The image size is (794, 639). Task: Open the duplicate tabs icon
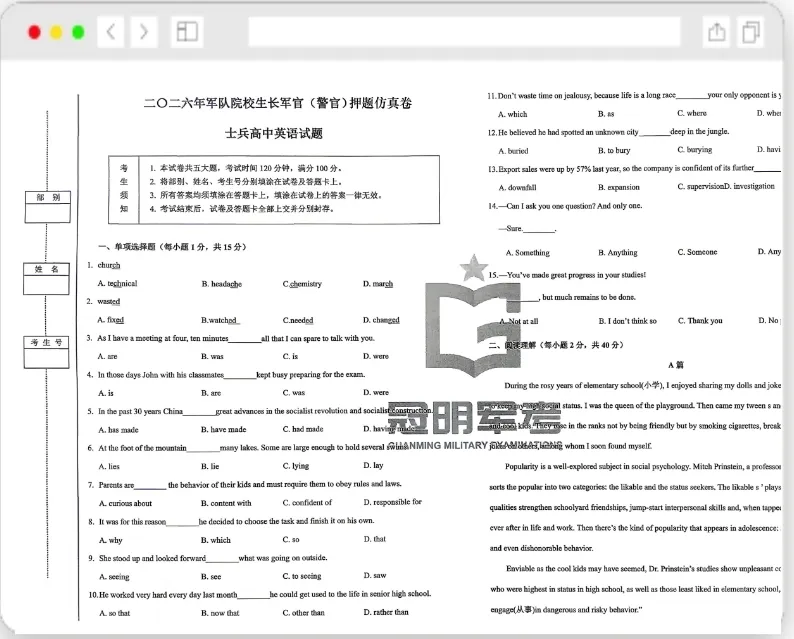751,32
